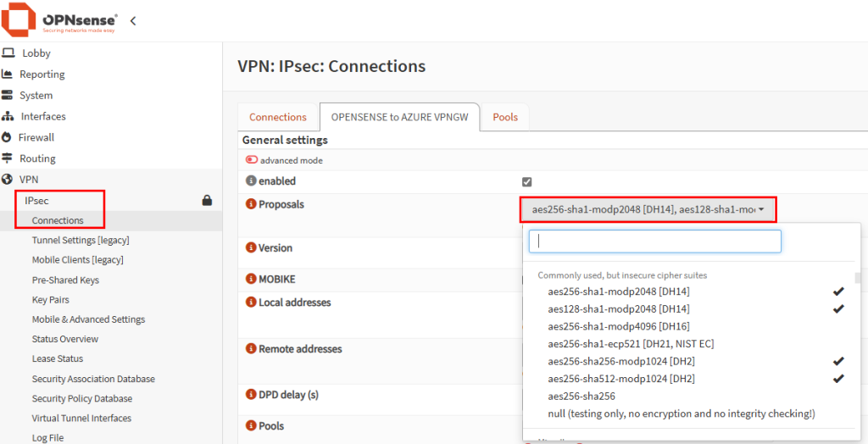Show help info for Remote addresses
This screenshot has width=868, height=444.
pyautogui.click(x=251, y=349)
